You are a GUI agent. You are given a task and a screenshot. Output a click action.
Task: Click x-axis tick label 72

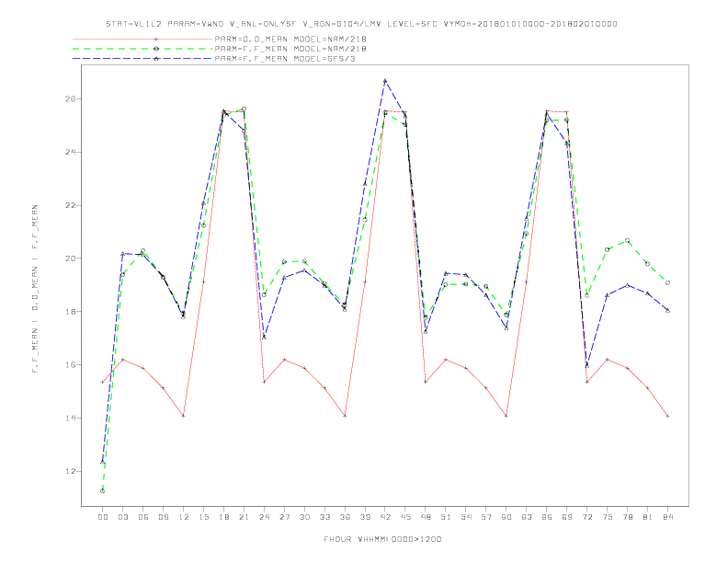tap(587, 517)
